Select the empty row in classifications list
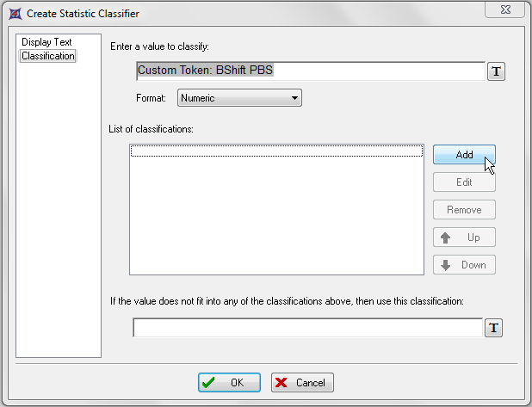The height and width of the screenshot is (407, 532). (x=276, y=151)
